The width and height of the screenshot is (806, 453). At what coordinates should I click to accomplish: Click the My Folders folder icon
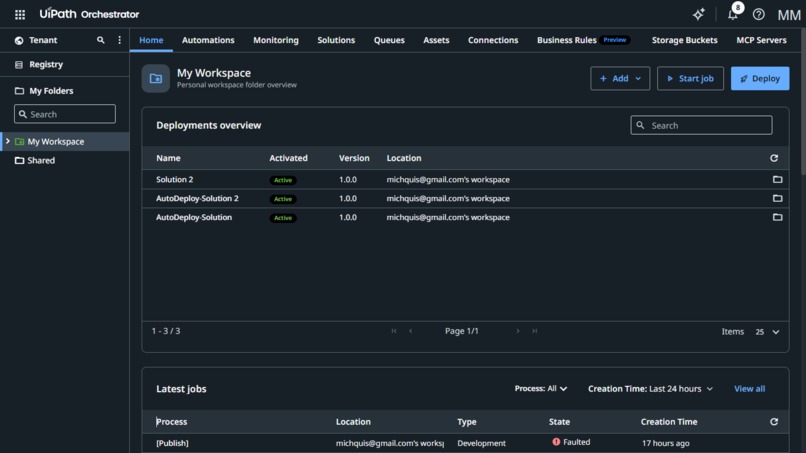[20, 90]
